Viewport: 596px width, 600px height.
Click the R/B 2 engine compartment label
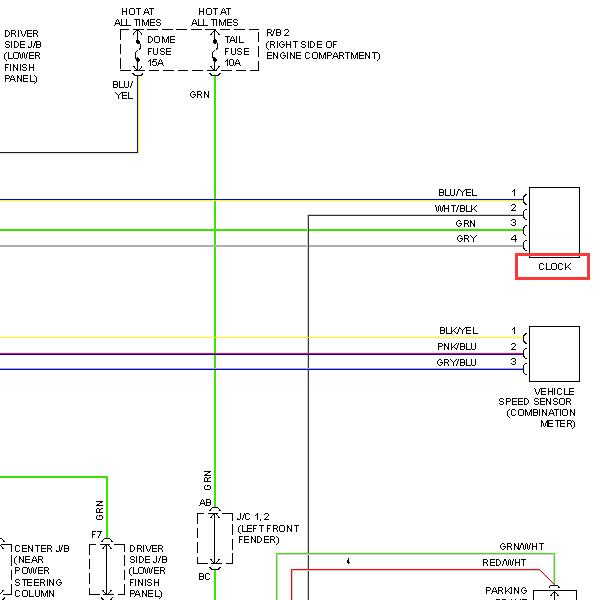tap(323, 44)
